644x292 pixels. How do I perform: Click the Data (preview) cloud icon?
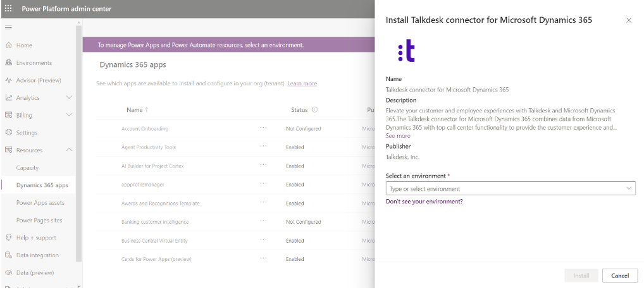click(9, 272)
